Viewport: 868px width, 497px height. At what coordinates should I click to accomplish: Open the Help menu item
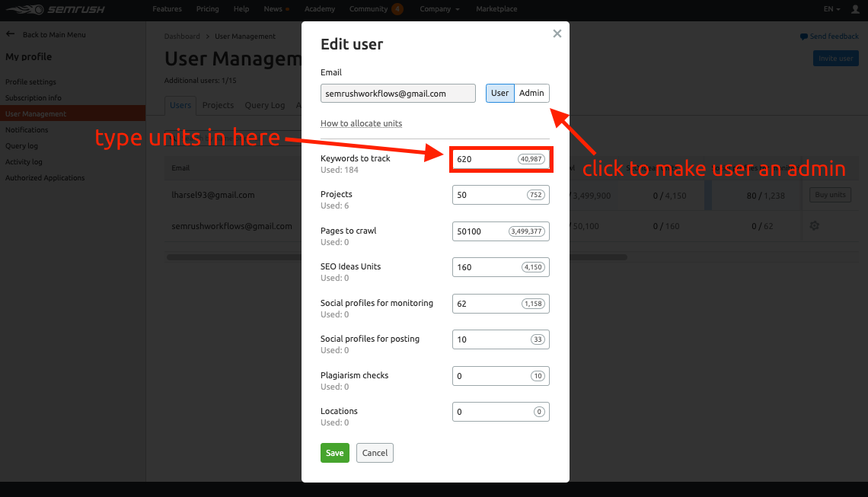pyautogui.click(x=241, y=9)
